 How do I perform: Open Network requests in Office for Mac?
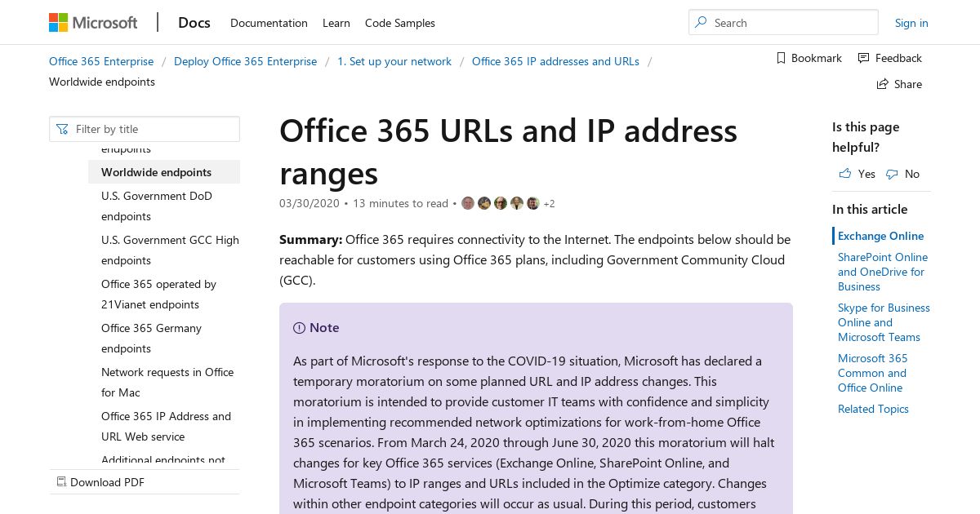pyautogui.click(x=167, y=383)
